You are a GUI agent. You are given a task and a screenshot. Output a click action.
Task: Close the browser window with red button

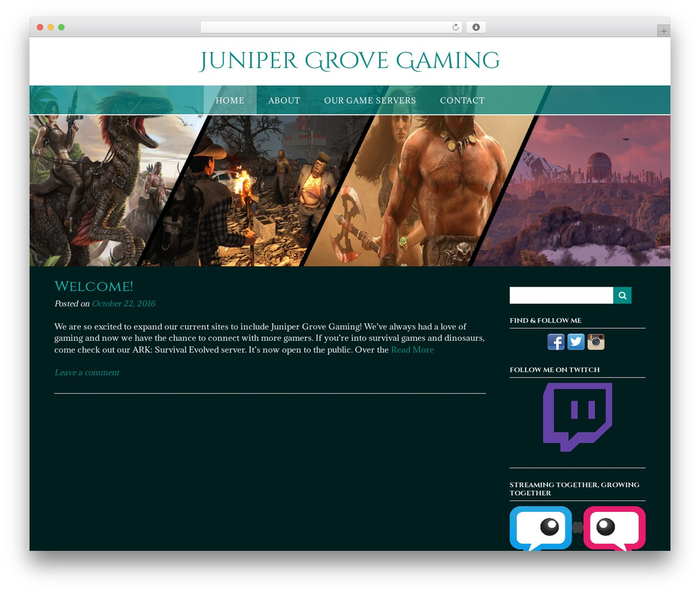click(40, 27)
